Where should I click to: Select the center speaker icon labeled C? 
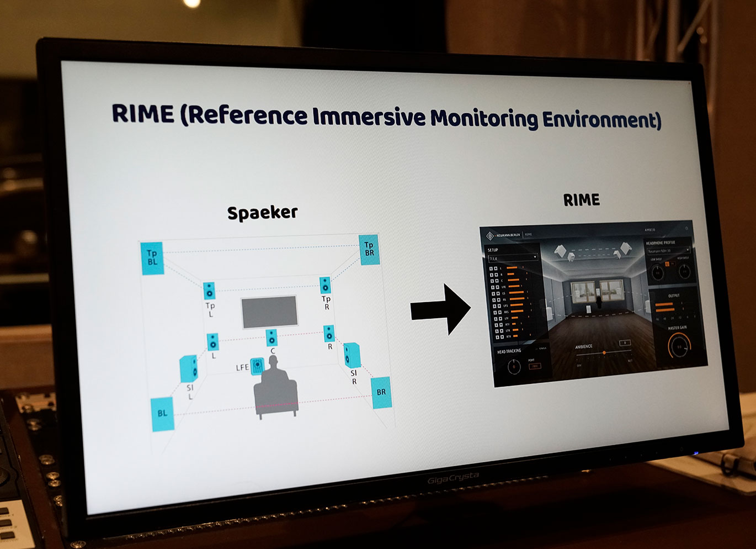(271, 337)
